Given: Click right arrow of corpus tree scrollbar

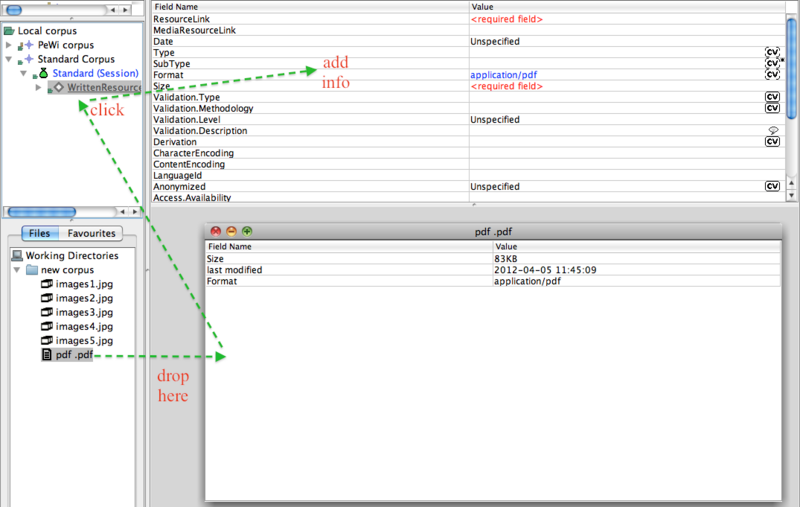Looking at the screenshot, I should (x=135, y=211).
